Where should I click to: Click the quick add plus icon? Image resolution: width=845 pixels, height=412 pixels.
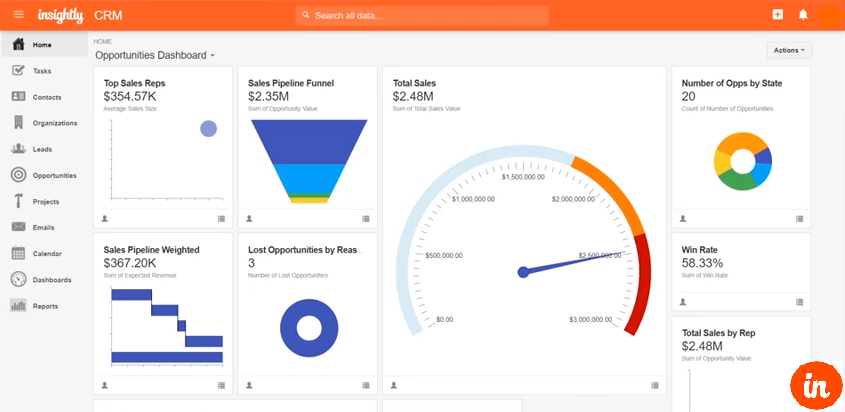[x=778, y=15]
